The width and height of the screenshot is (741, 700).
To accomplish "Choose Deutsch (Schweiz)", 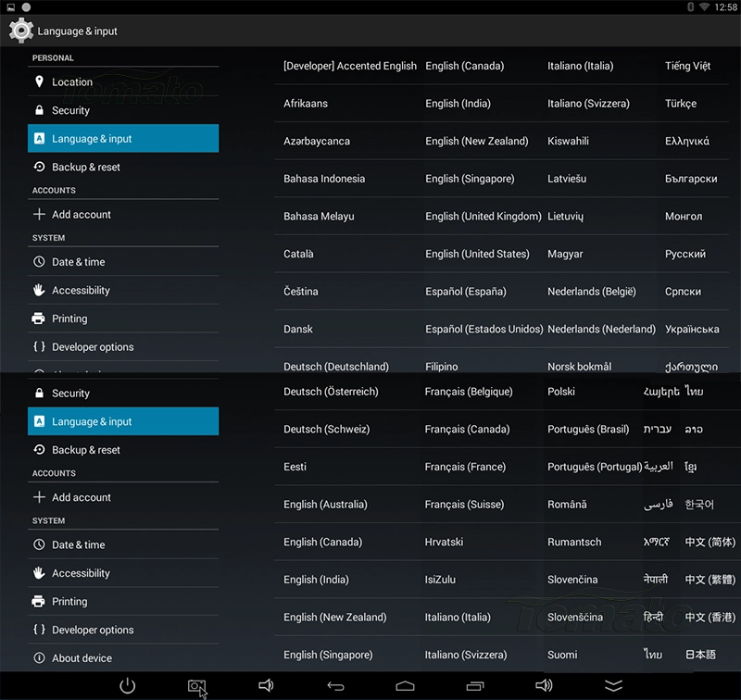I will click(x=327, y=430).
